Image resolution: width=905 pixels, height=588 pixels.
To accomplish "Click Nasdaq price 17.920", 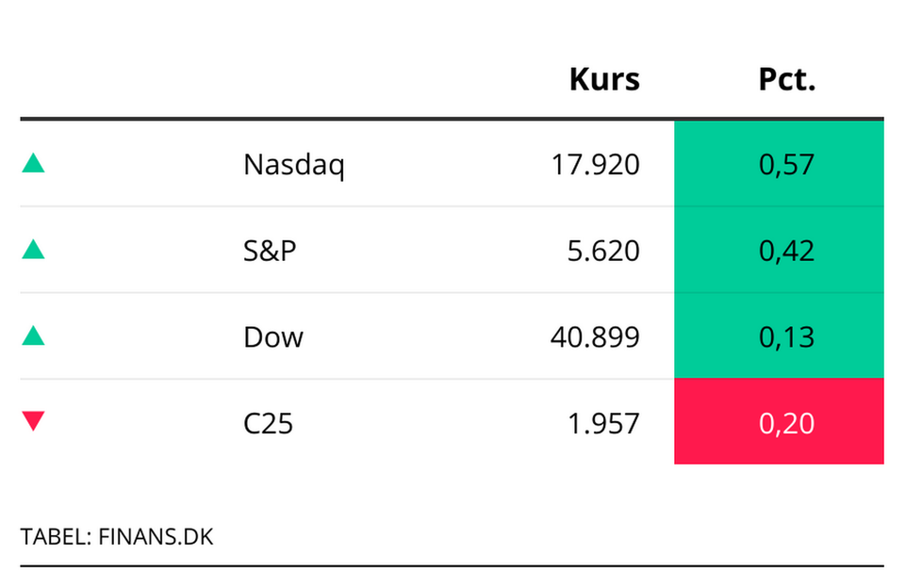I will (x=595, y=165).
